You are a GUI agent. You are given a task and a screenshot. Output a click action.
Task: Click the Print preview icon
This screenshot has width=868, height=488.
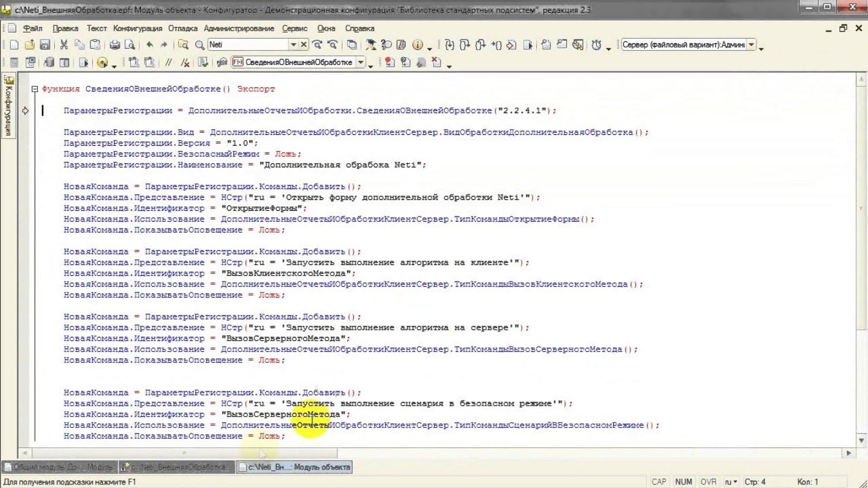click(x=130, y=45)
